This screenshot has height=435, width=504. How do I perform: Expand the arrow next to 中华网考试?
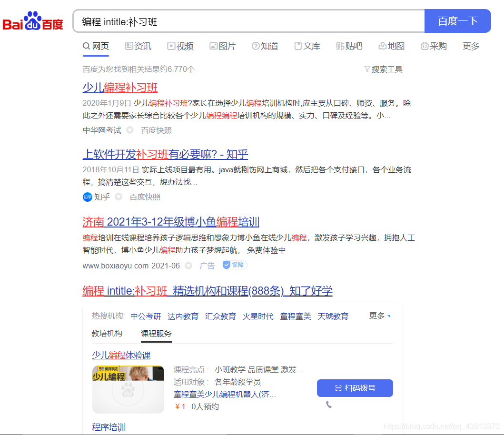130,130
